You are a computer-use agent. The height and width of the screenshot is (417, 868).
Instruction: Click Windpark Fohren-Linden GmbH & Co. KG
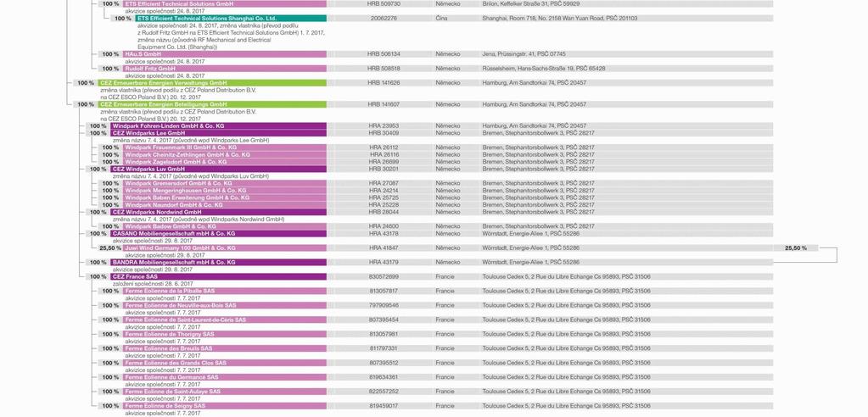click(168, 126)
